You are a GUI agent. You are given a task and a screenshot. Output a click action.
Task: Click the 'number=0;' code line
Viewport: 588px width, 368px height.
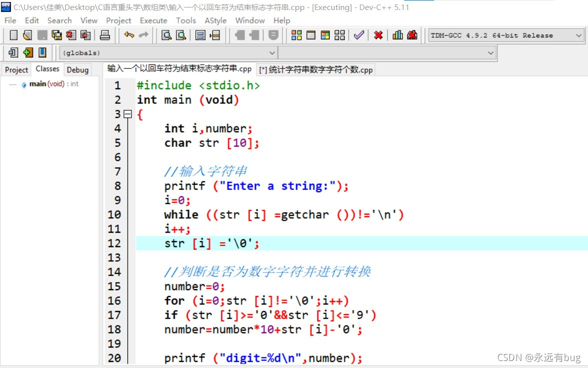tap(194, 287)
